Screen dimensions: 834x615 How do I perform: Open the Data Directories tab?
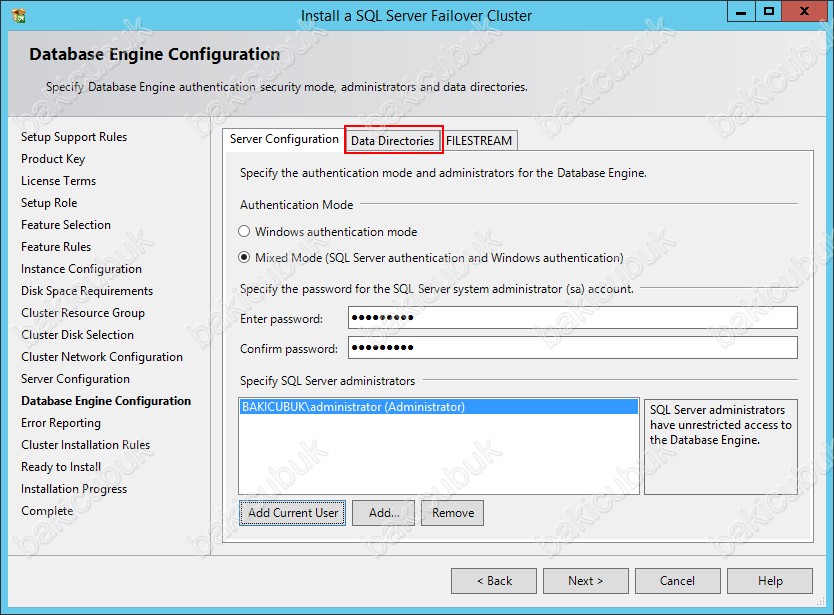click(393, 140)
